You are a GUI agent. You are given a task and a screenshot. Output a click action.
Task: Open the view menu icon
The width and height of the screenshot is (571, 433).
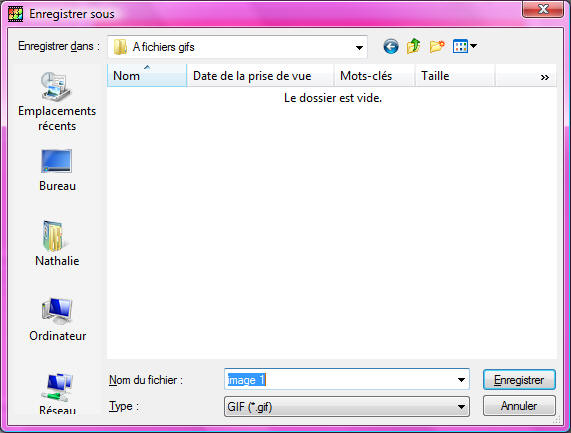coord(465,46)
